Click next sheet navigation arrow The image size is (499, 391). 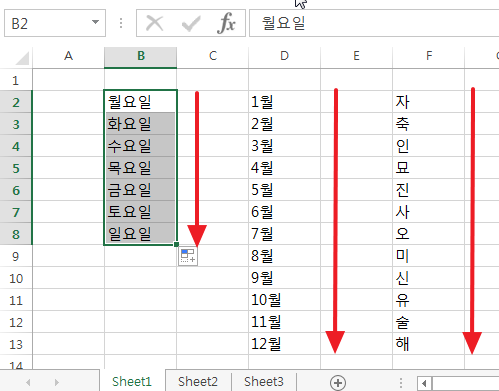(57, 382)
